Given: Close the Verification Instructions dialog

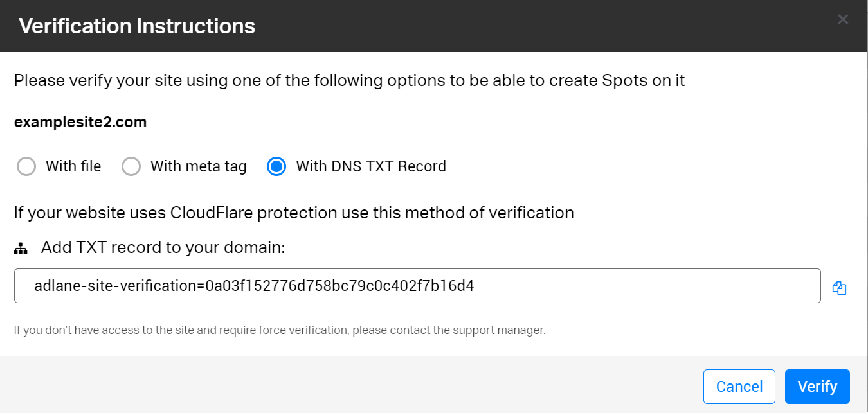Looking at the screenshot, I should coord(843,19).
